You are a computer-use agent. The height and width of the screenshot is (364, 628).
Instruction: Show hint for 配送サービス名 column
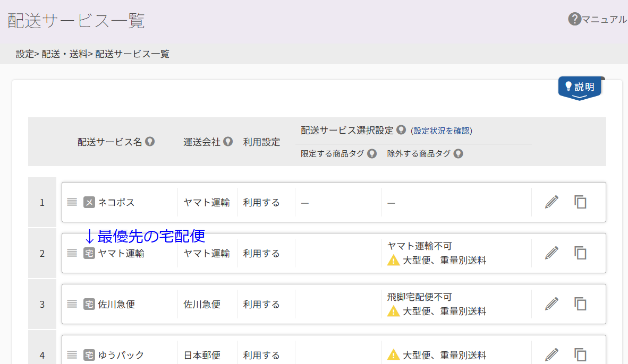[150, 142]
